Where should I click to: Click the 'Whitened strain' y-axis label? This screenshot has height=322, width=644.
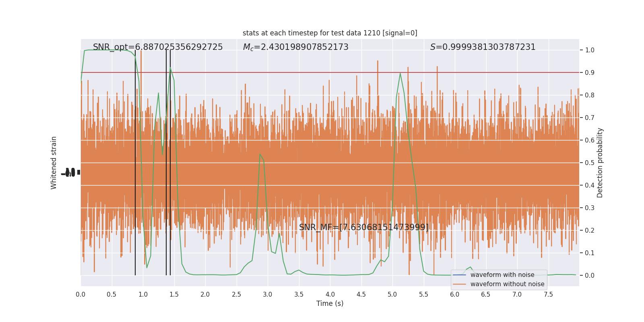(54, 163)
